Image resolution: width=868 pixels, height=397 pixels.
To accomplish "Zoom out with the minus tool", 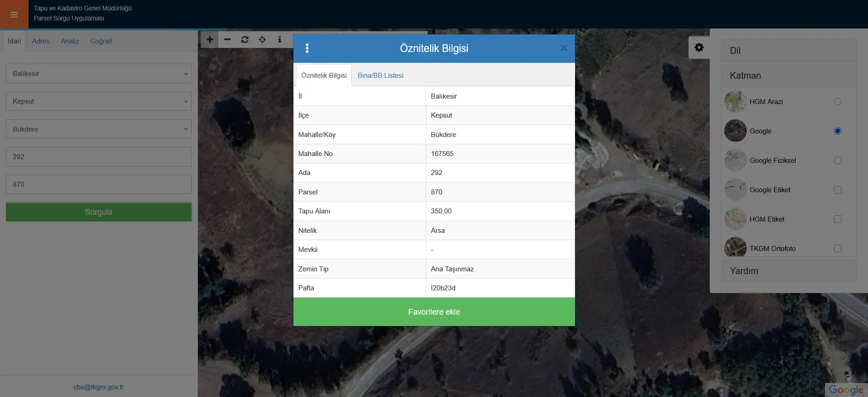I will point(227,40).
